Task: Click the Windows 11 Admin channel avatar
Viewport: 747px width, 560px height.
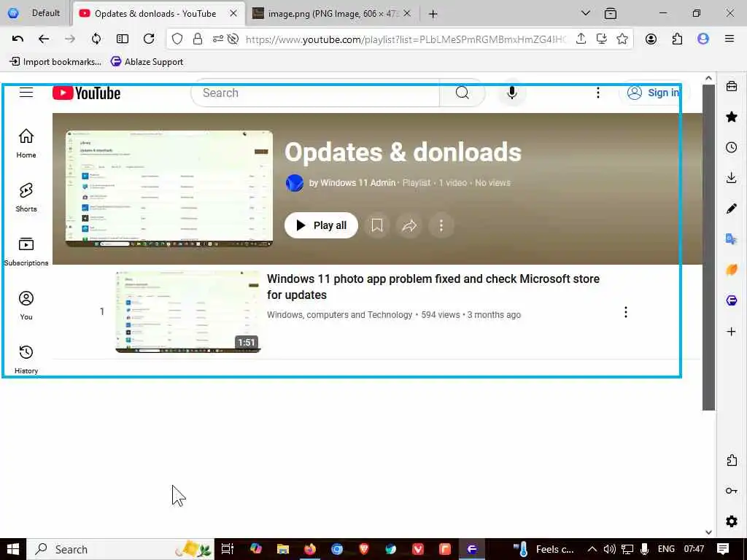Action: (295, 183)
